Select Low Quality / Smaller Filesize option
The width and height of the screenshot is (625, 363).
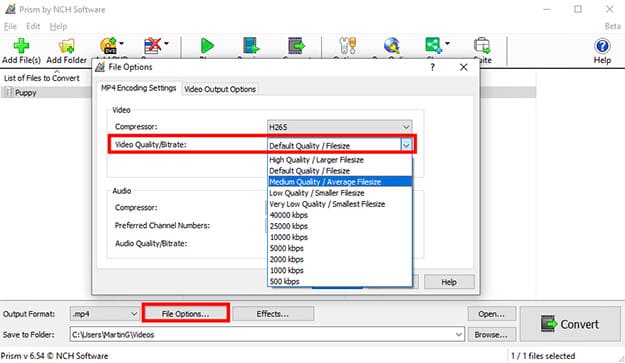coord(340,193)
